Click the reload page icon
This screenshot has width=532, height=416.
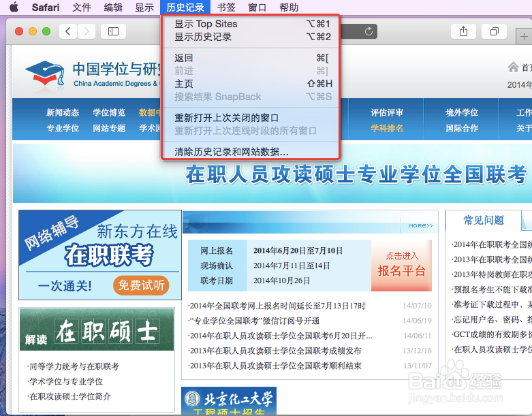(x=369, y=31)
